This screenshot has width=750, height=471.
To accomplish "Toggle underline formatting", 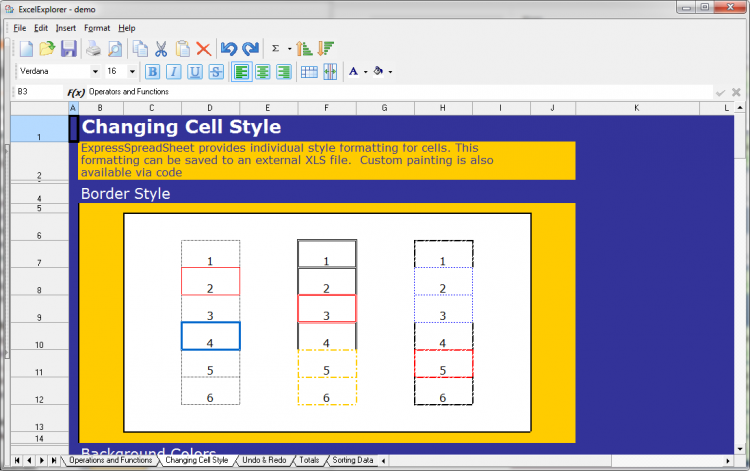I will click(x=195, y=72).
